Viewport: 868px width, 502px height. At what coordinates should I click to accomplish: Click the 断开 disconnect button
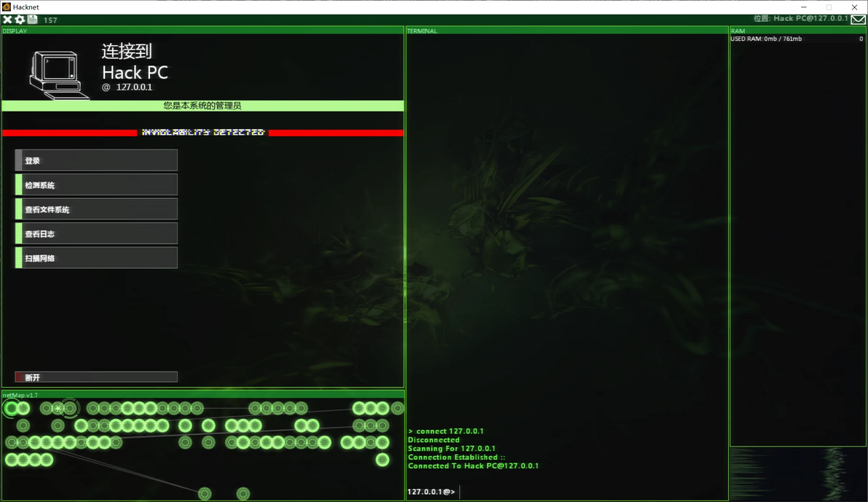96,377
